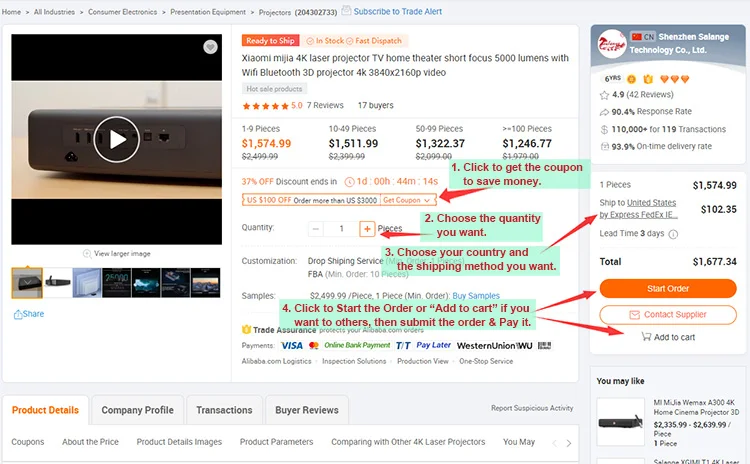Share the product via Share icon
This screenshot has height=464, width=750.
(18, 314)
